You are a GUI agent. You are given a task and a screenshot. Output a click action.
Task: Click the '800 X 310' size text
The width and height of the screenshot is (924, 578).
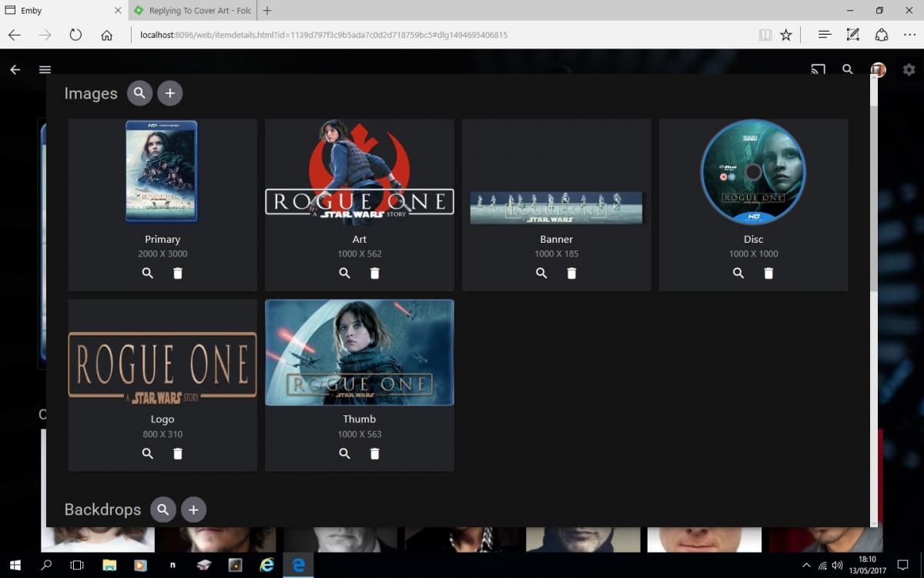coord(162,434)
